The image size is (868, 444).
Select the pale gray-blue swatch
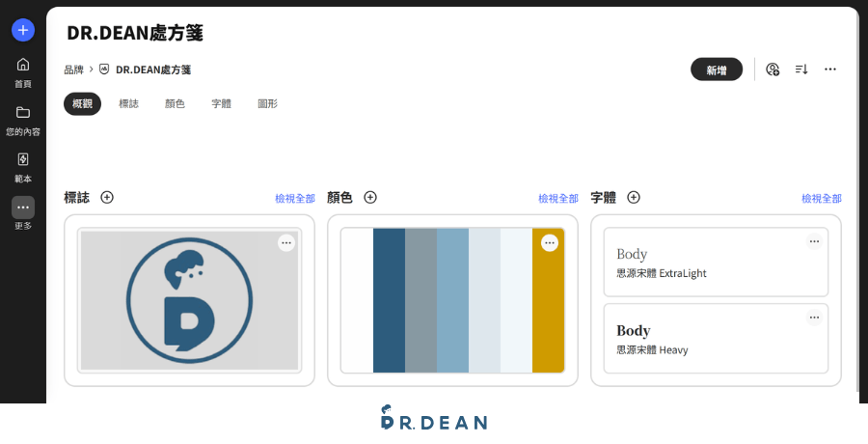484,300
